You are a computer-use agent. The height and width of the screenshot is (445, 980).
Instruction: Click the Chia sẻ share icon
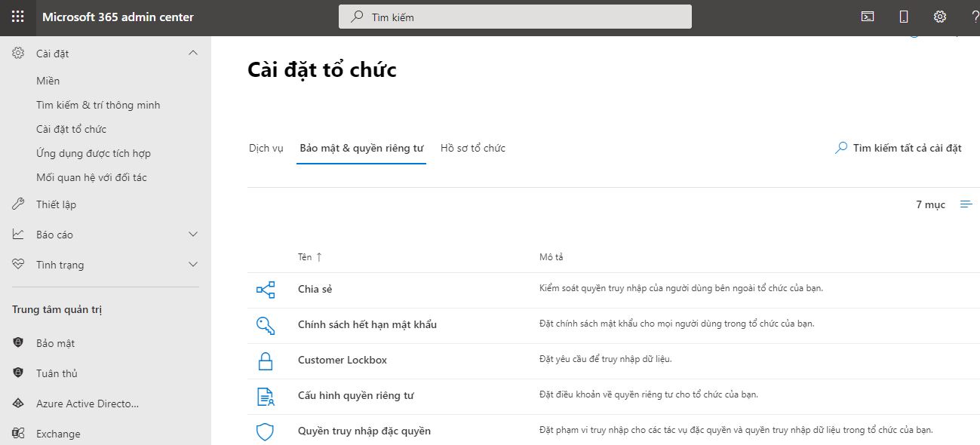click(266, 290)
